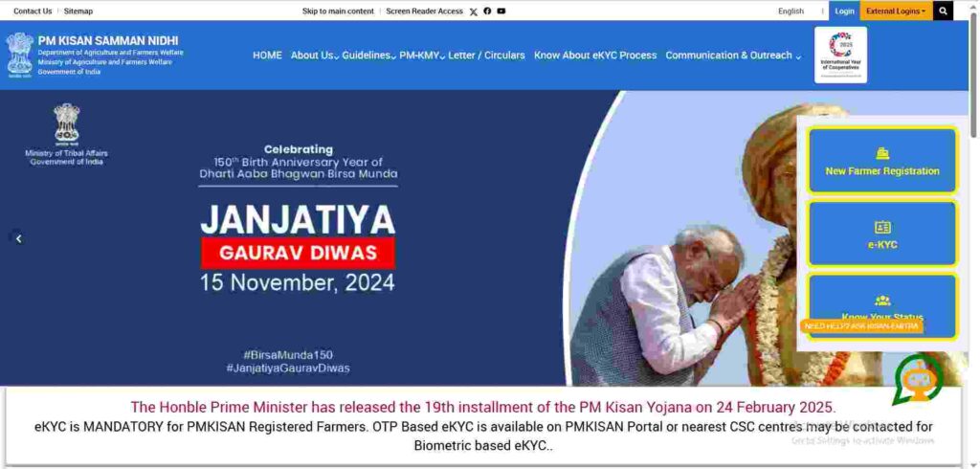
Task: Open the PM-KMY menu
Action: (x=422, y=55)
